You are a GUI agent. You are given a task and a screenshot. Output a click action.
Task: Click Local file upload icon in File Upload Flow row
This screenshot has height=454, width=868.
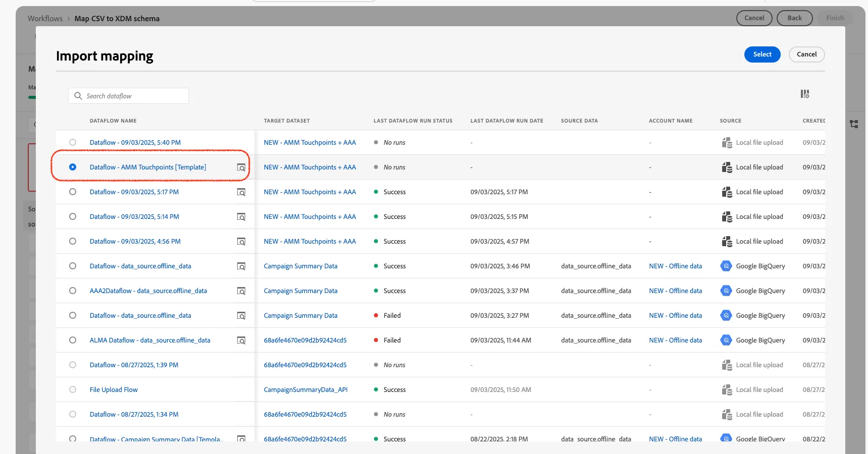727,389
